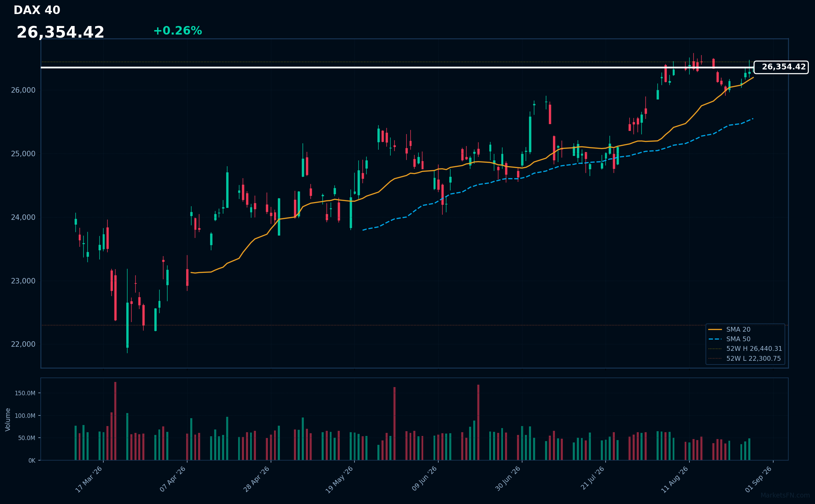Click the DAX 40 chart title

(x=37, y=10)
